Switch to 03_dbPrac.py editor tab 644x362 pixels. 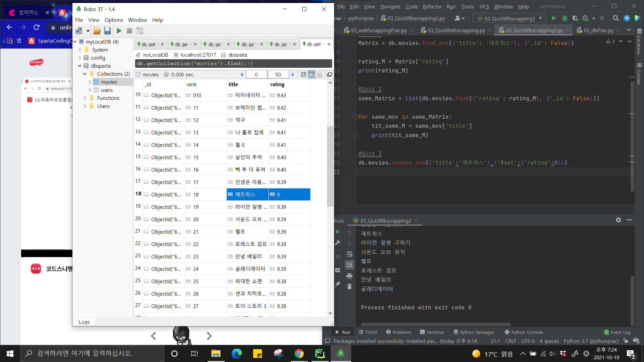pyautogui.click(x=598, y=30)
